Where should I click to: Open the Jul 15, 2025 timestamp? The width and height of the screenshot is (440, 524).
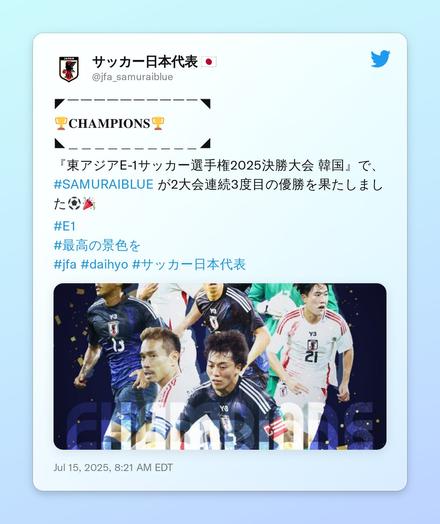click(113, 467)
